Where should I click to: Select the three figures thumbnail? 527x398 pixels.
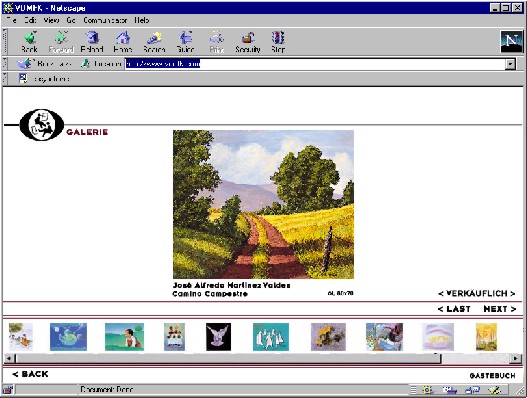(174, 337)
